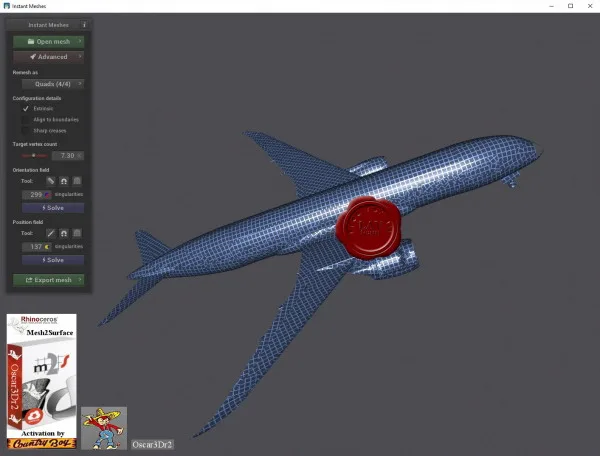This screenshot has height=456, width=600.
Task: Click the cartoon cowboy avatar image
Action: coord(104,428)
